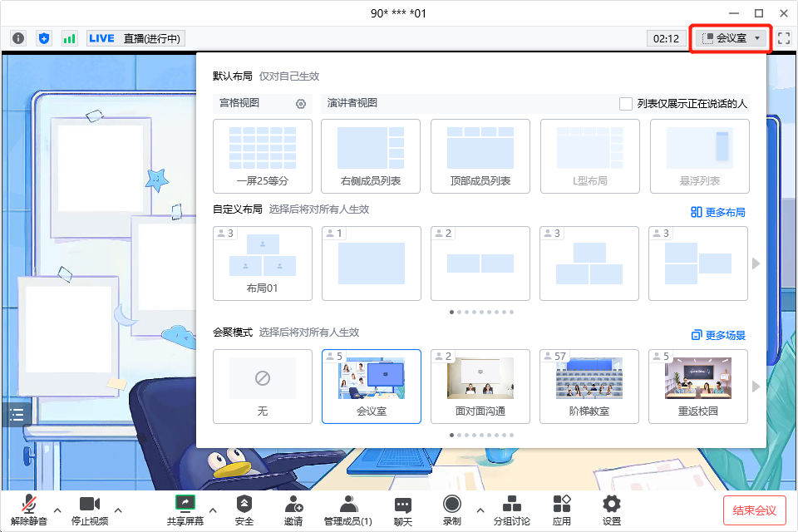Select the 面对面沟通 scene
This screenshot has height=532, width=798.
pyautogui.click(x=480, y=387)
